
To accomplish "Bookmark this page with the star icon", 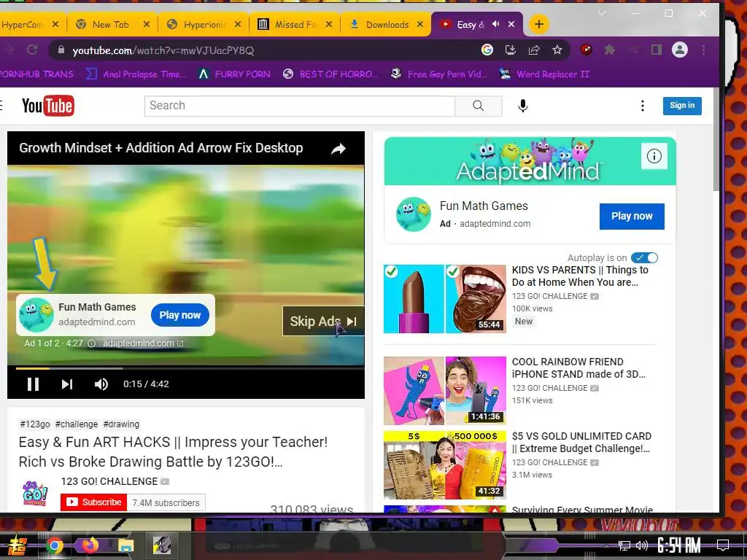I will tap(557, 50).
